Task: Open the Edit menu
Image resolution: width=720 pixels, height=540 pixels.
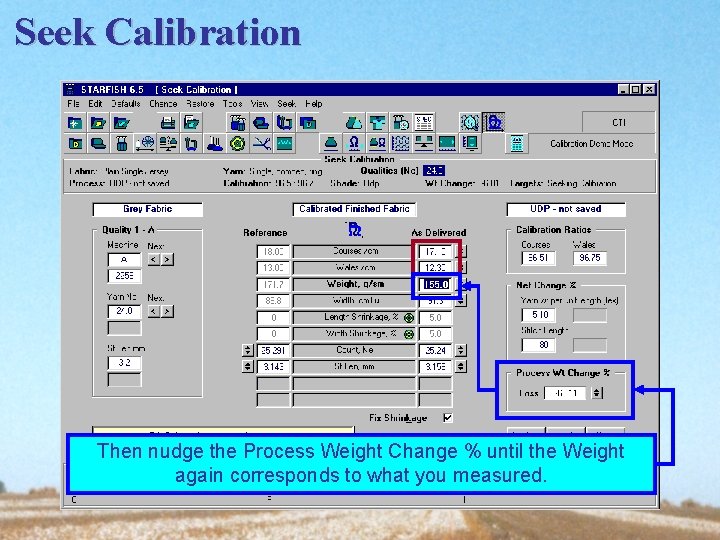Action: tap(95, 104)
